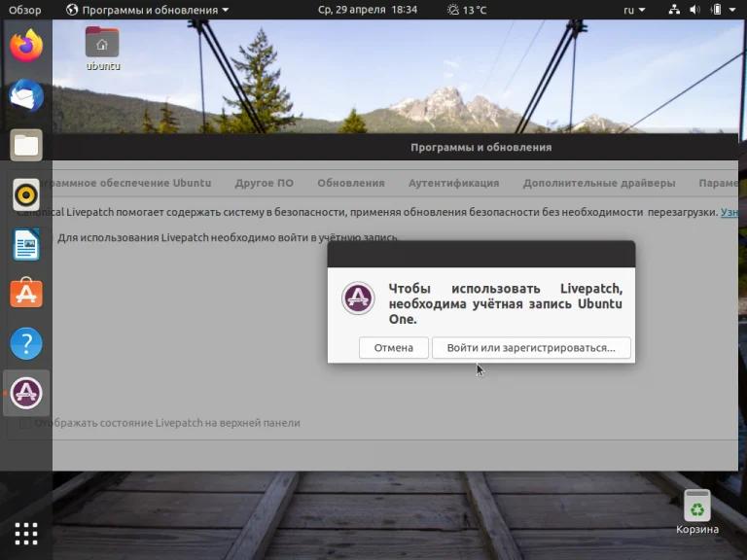Open the Программы и обновления app menu

point(148,10)
